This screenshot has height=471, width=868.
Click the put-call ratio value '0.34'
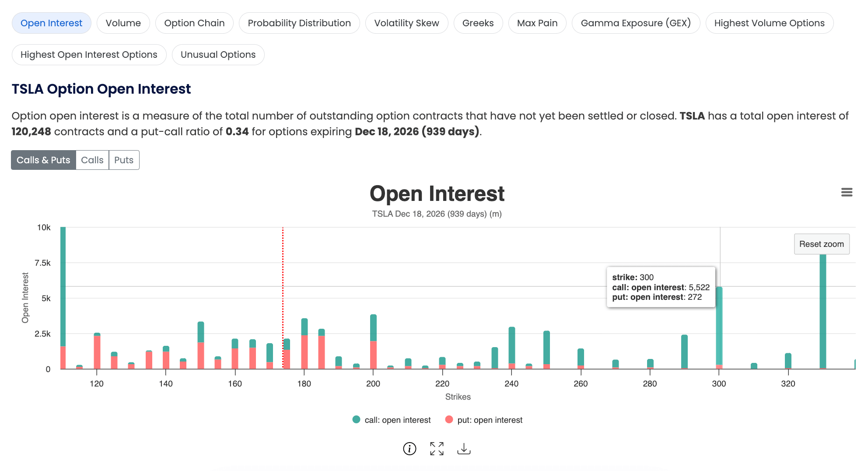(237, 132)
